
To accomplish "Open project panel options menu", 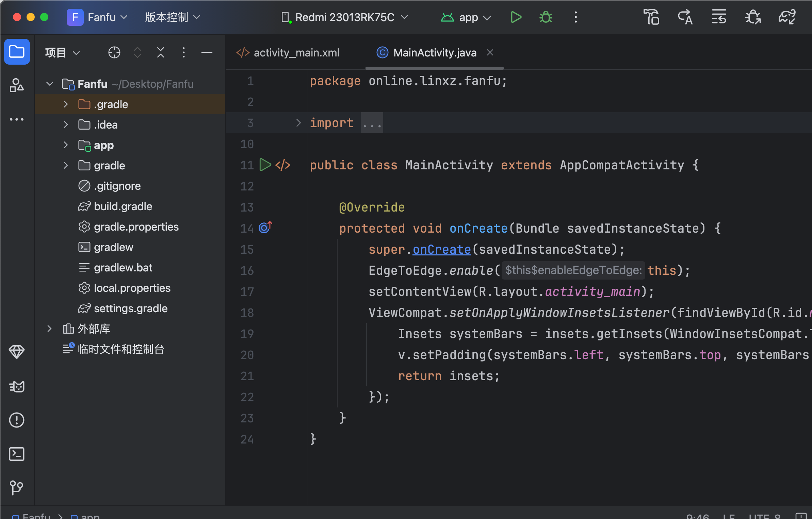I will click(x=184, y=53).
